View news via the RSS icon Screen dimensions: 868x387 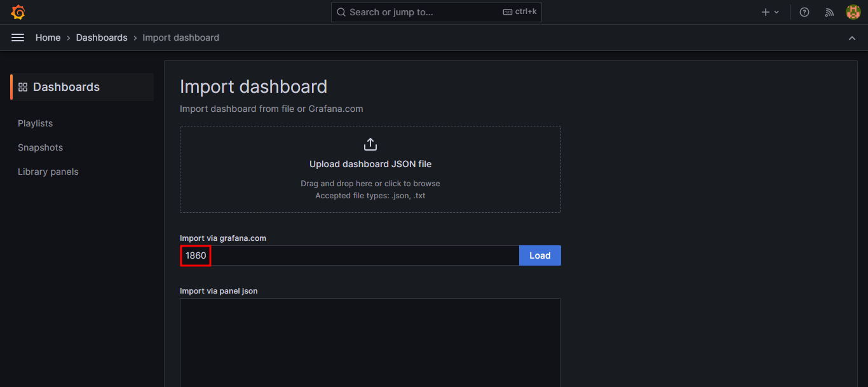click(x=829, y=11)
